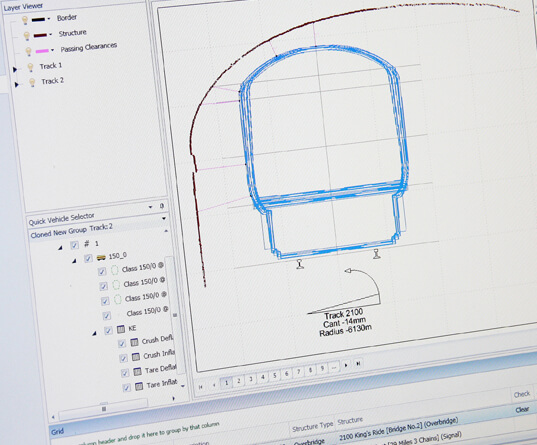Go to the first page in the pager
537x445 pixels.
point(201,387)
